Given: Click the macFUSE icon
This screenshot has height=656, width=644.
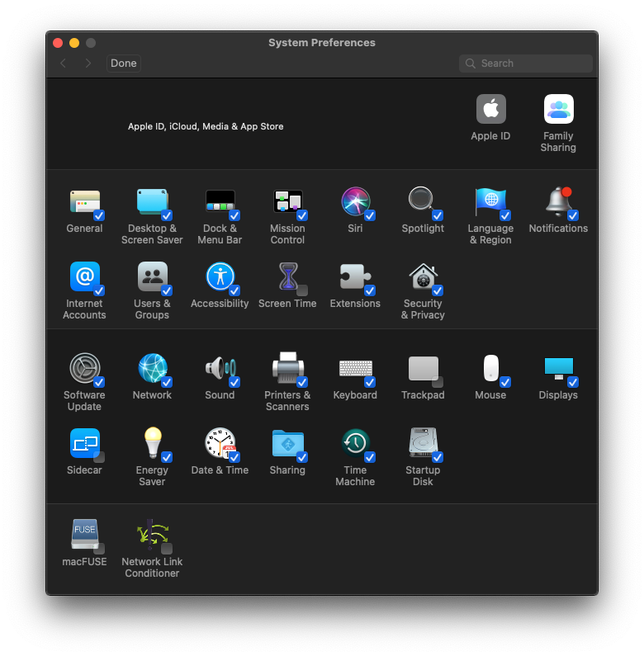Looking at the screenshot, I should (x=84, y=534).
